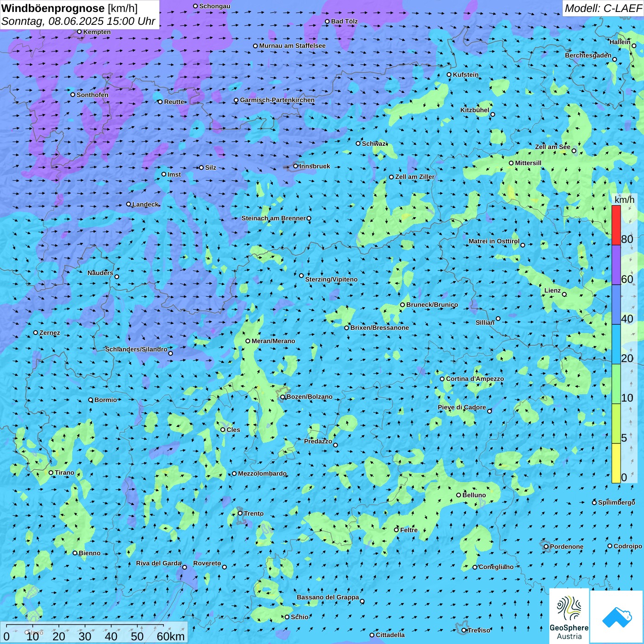The height and width of the screenshot is (644, 644).
Task: Click the Treviso label
Action: pyautogui.click(x=479, y=630)
